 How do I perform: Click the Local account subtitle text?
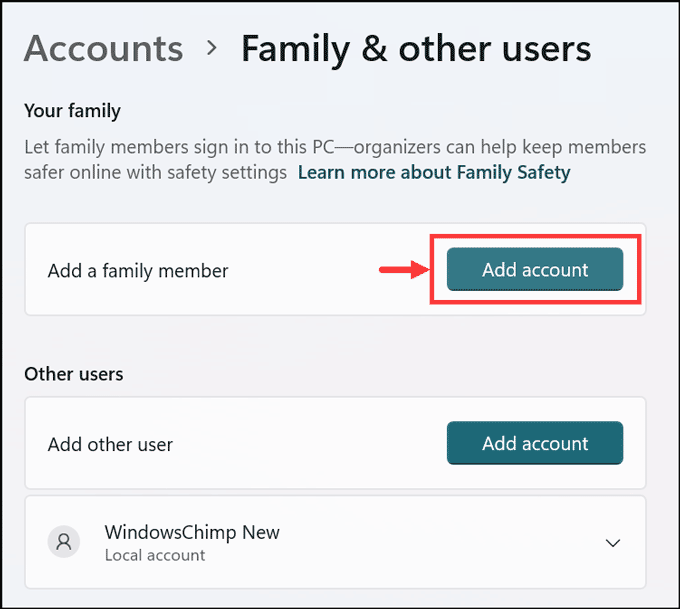click(155, 555)
